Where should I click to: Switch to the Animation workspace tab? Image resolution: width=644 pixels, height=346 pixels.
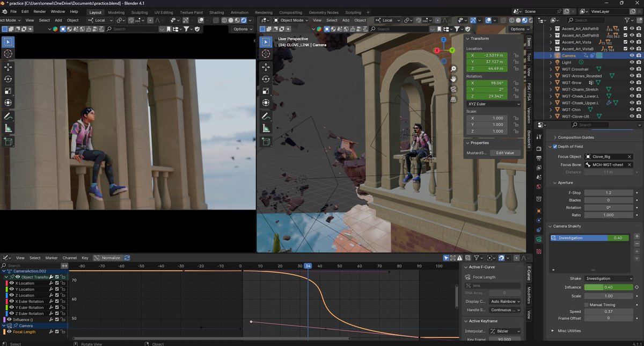(239, 12)
